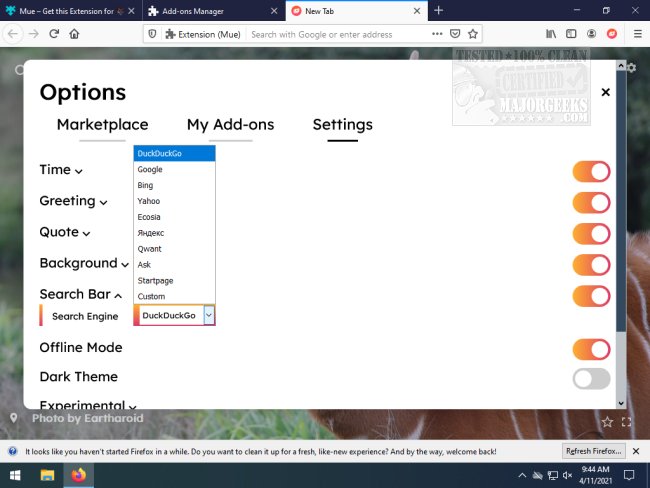The image size is (650, 488).
Task: Select Qwant search engine option
Action: [x=174, y=249]
